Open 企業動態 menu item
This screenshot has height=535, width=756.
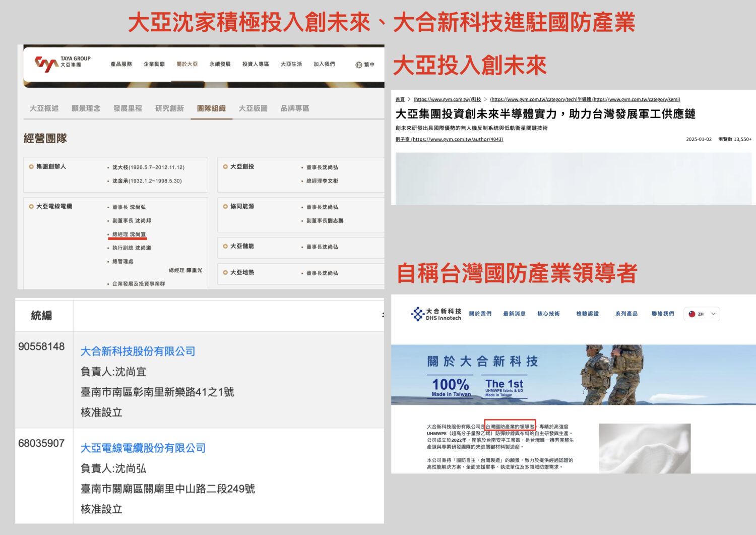(x=154, y=64)
